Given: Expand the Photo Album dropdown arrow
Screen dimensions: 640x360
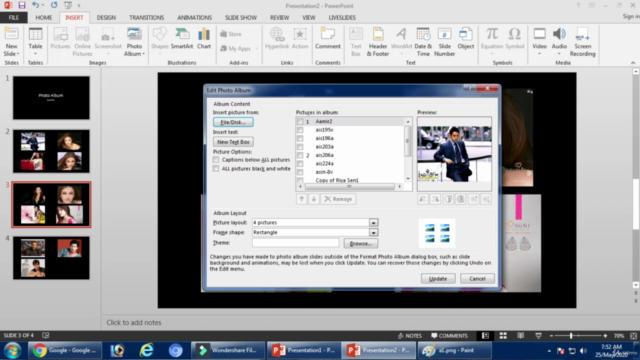Looking at the screenshot, I should 143,54.
